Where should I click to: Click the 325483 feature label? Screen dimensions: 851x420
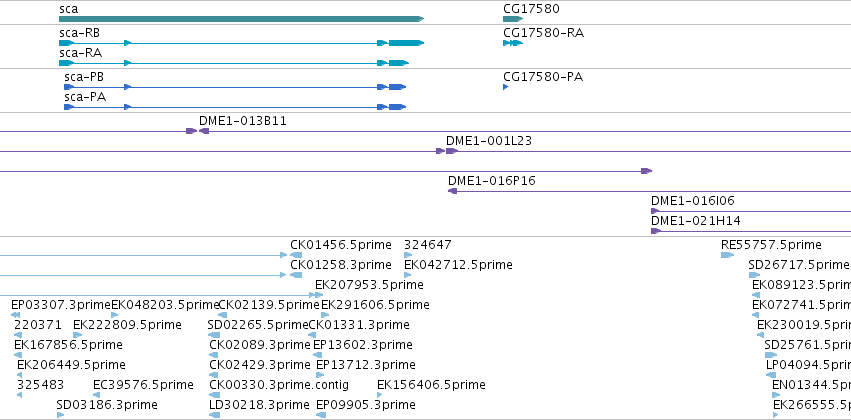pyautogui.click(x=40, y=385)
